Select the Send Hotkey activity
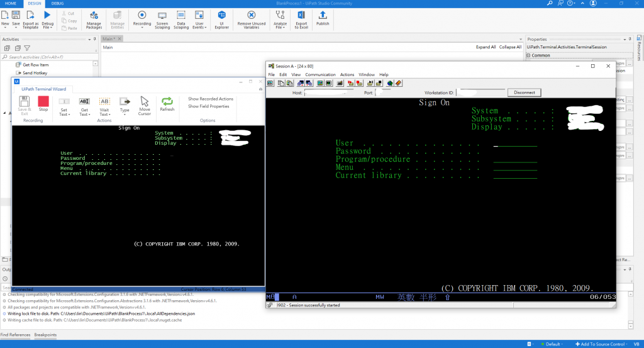The image size is (644, 348). [x=35, y=73]
